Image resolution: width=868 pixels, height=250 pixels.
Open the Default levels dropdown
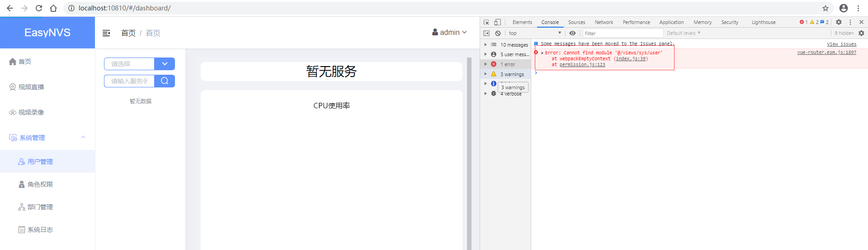point(684,33)
